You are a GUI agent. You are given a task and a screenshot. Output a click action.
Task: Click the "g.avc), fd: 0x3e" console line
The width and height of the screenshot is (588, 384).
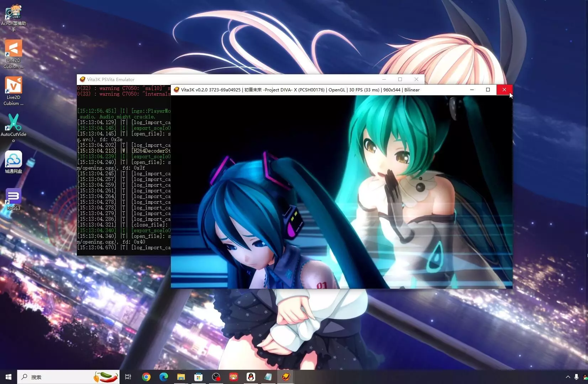pyautogui.click(x=100, y=139)
